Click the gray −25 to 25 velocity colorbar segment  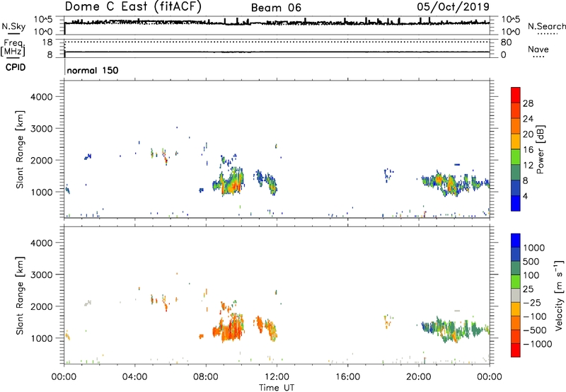tap(516, 295)
